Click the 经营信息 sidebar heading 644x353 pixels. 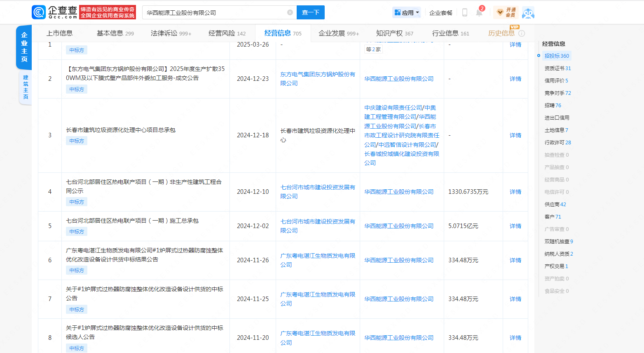coord(554,44)
